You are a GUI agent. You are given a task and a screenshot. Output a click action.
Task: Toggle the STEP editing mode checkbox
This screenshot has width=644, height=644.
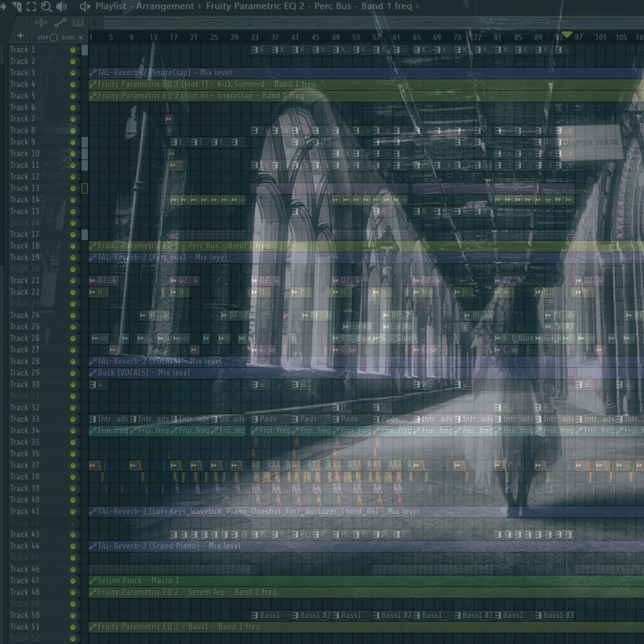[x=53, y=38]
